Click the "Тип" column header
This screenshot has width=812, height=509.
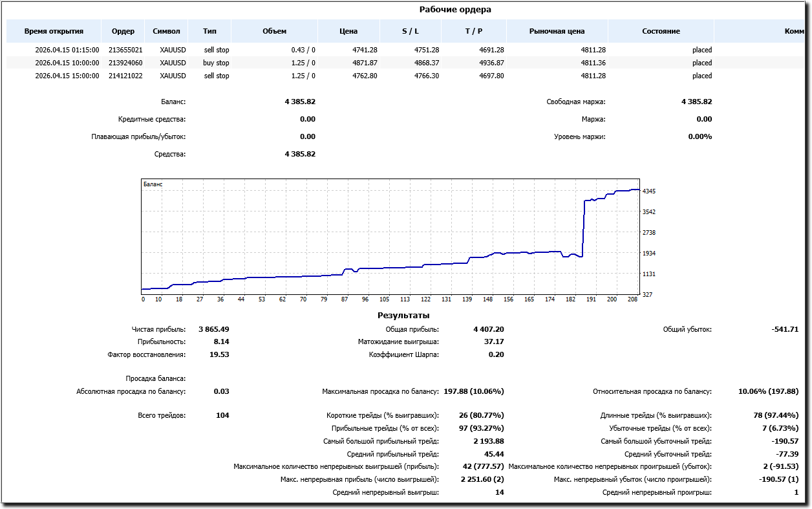point(209,31)
